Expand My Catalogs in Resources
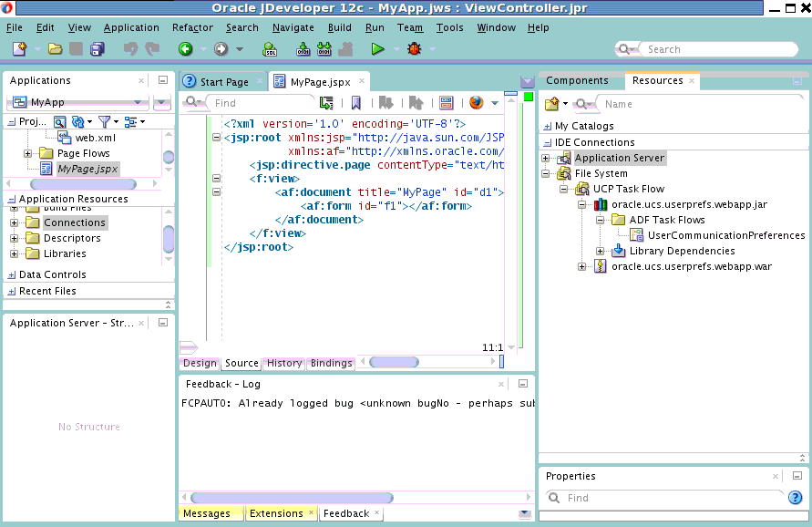Viewport: 812px width, 527px height. (548, 127)
